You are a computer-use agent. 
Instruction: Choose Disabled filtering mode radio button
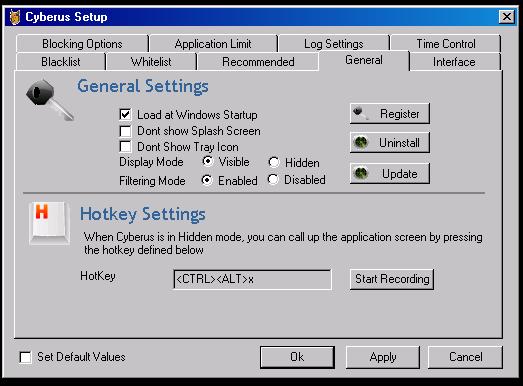[273, 179]
